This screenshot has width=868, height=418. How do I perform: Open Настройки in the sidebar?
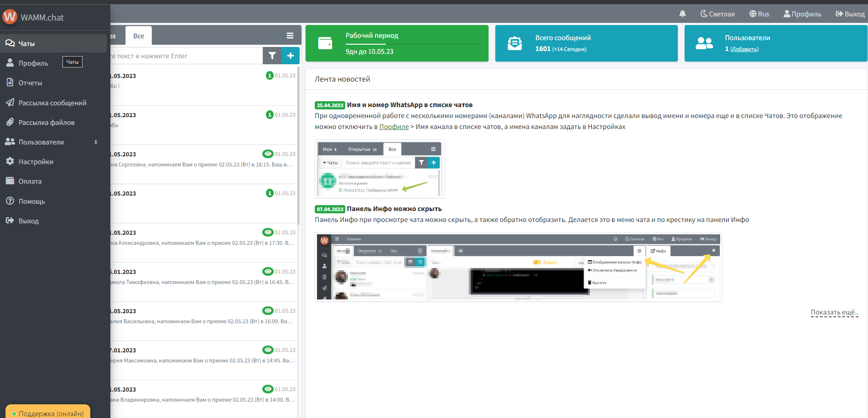[x=36, y=162]
